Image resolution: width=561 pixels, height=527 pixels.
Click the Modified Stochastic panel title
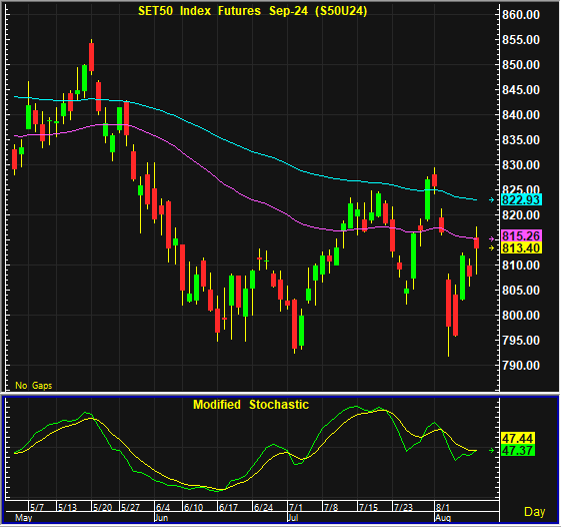point(251,405)
